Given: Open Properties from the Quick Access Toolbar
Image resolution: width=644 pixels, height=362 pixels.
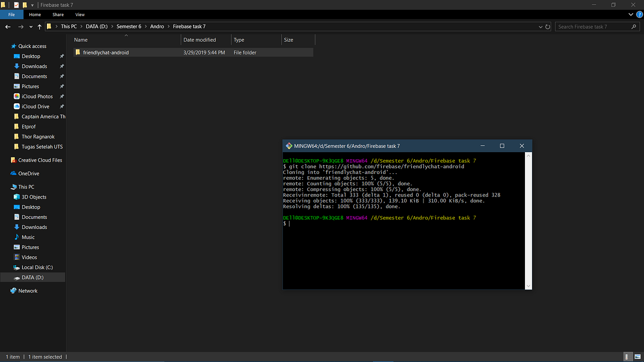Looking at the screenshot, I should 16,5.
